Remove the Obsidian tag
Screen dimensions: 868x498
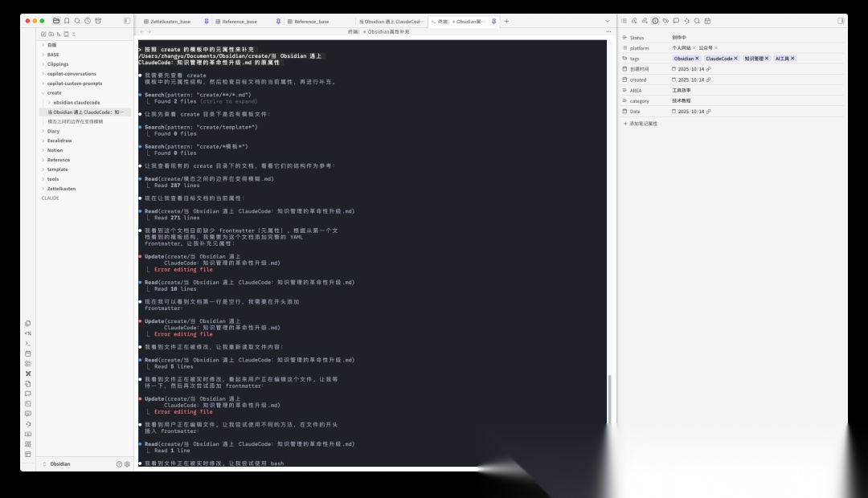pyautogui.click(x=697, y=59)
